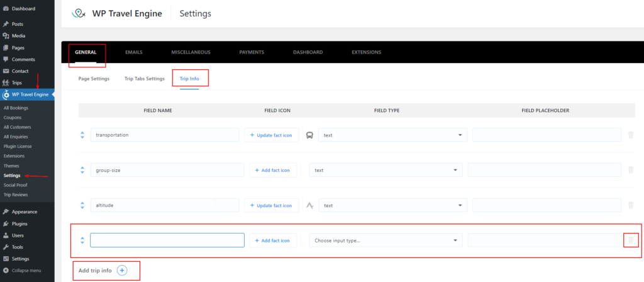Screen dimensions: 644x282
Task: Open All Enquiries submenu item
Action: tap(16, 137)
